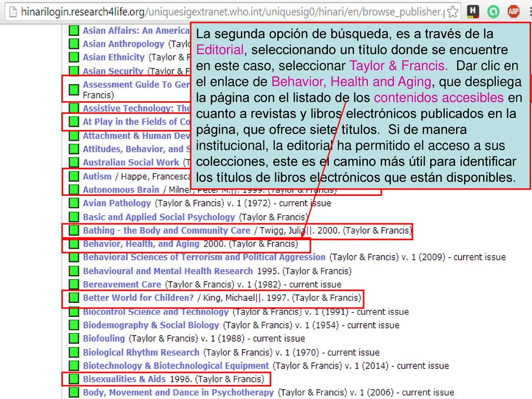Open the Asian Affairs: An America link
The width and height of the screenshot is (532, 399).
click(136, 31)
